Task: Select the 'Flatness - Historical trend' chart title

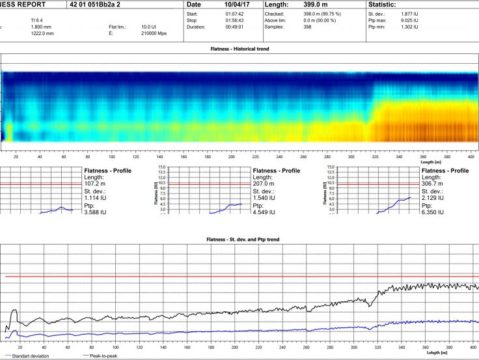Action: click(x=240, y=49)
